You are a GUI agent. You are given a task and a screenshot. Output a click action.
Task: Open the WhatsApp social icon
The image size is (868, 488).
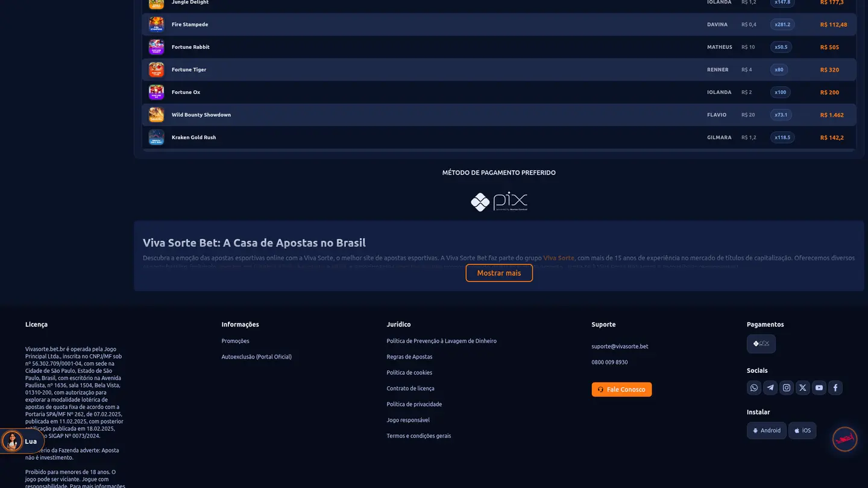[x=754, y=388]
